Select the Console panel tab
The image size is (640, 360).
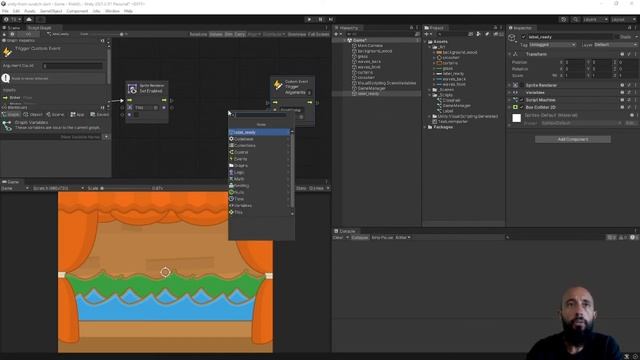(x=345, y=231)
